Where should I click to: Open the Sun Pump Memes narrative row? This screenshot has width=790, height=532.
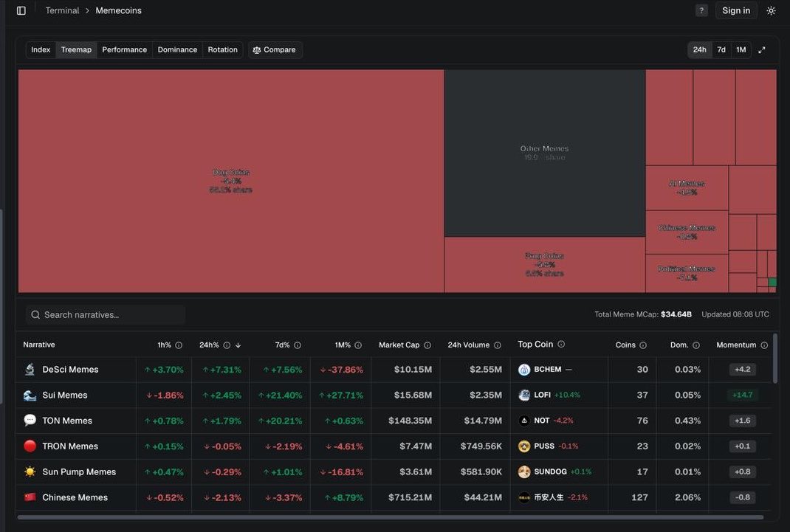coord(394,471)
